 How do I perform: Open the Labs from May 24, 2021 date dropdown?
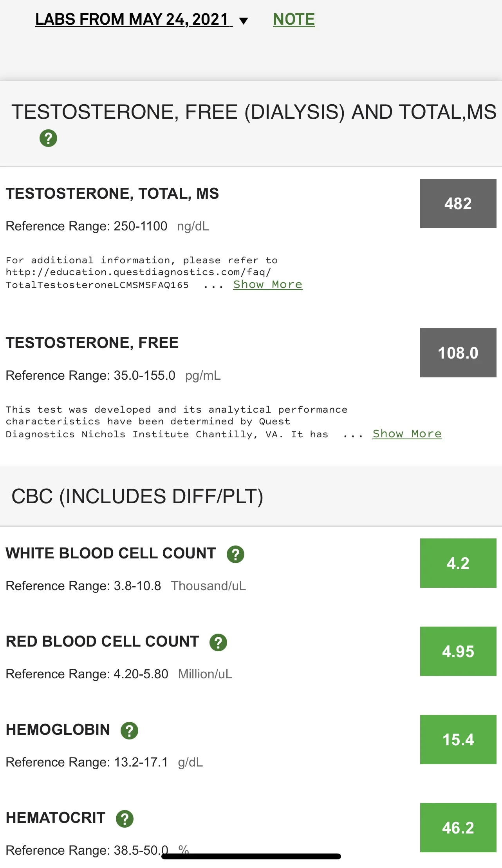tap(134, 19)
